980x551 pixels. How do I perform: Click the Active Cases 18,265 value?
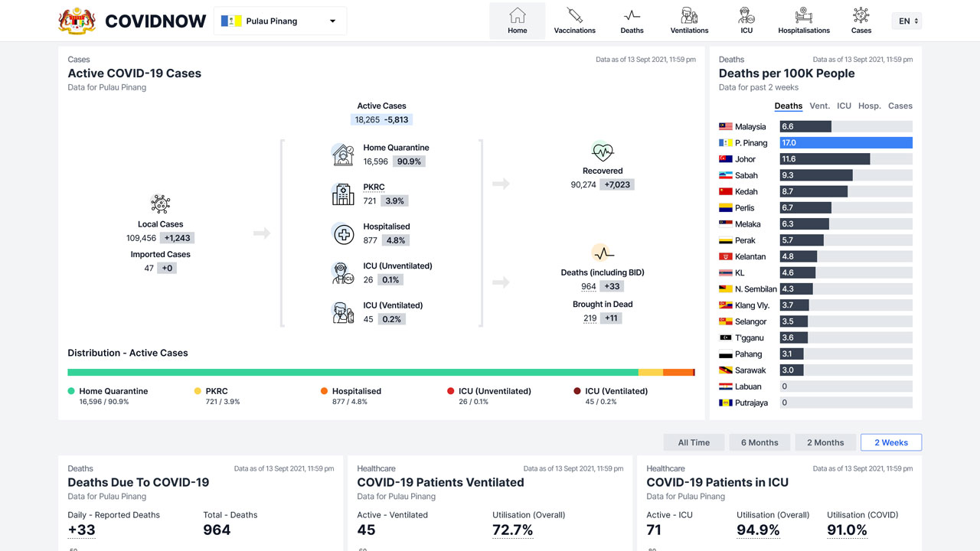[x=367, y=120]
